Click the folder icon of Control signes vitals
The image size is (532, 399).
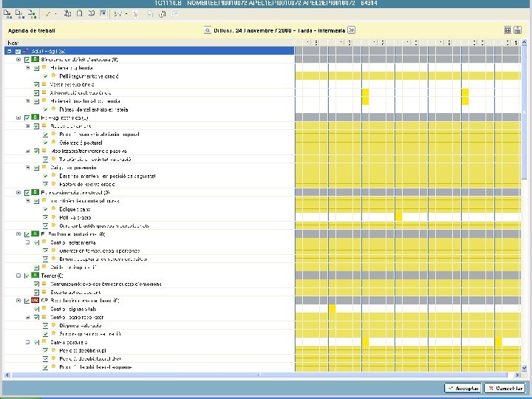click(44, 308)
